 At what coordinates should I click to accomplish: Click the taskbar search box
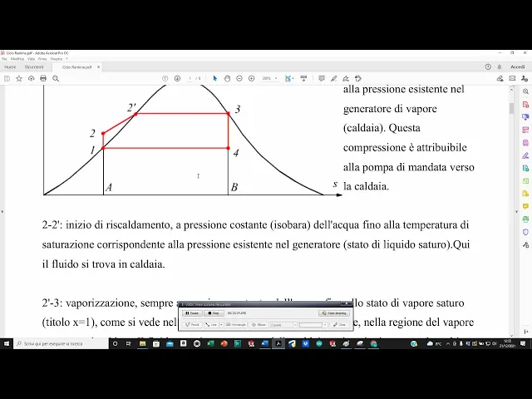(x=61, y=343)
